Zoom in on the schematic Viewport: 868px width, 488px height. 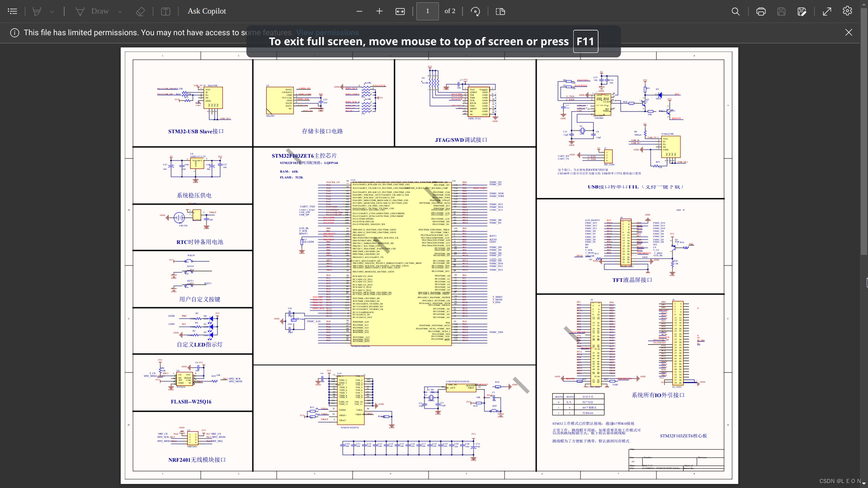click(379, 11)
